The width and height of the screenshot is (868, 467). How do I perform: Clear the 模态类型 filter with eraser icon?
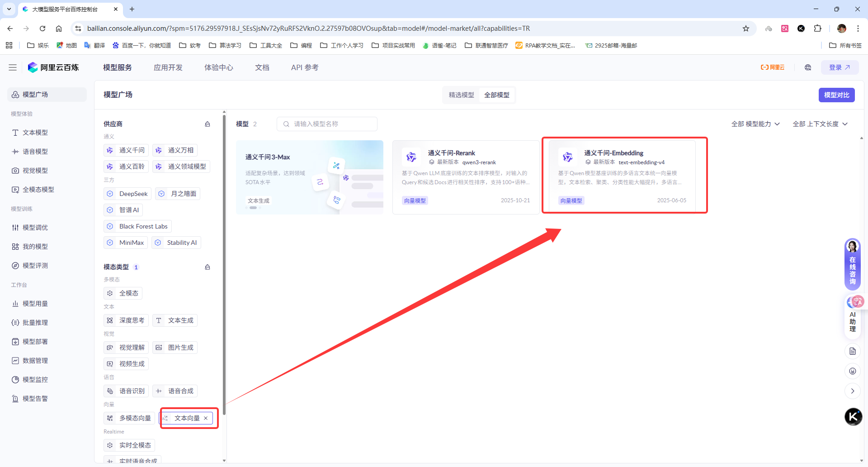208,267
